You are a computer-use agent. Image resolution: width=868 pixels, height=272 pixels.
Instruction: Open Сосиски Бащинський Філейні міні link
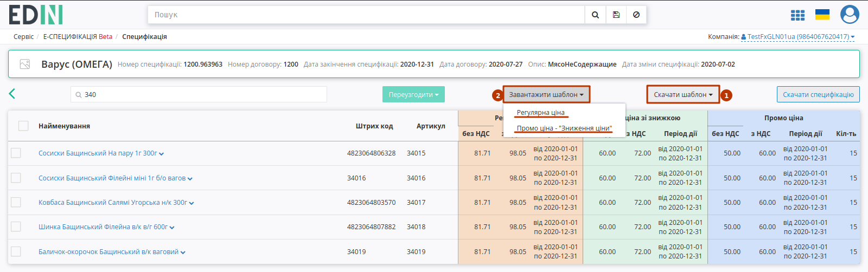click(112, 178)
